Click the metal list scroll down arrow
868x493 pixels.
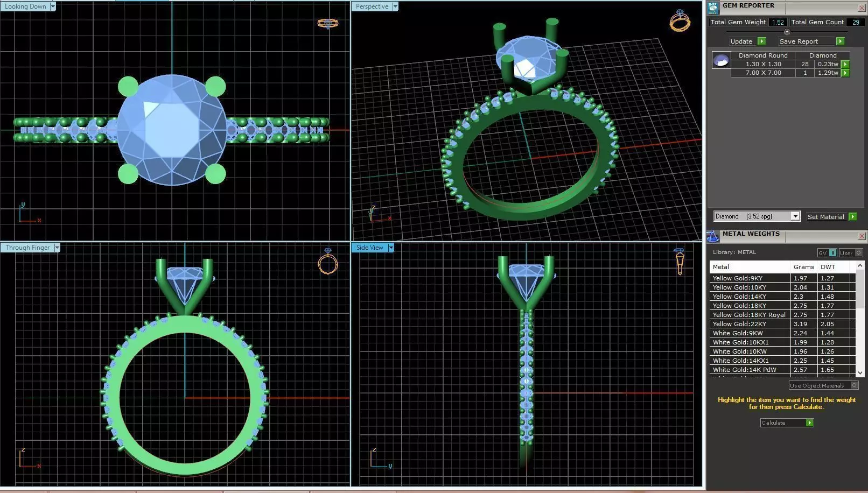coord(860,372)
